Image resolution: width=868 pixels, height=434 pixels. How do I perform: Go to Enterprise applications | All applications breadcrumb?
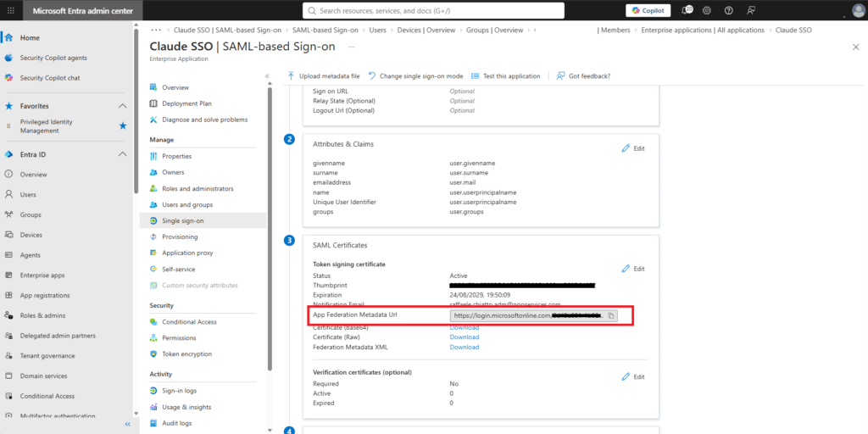(703, 30)
